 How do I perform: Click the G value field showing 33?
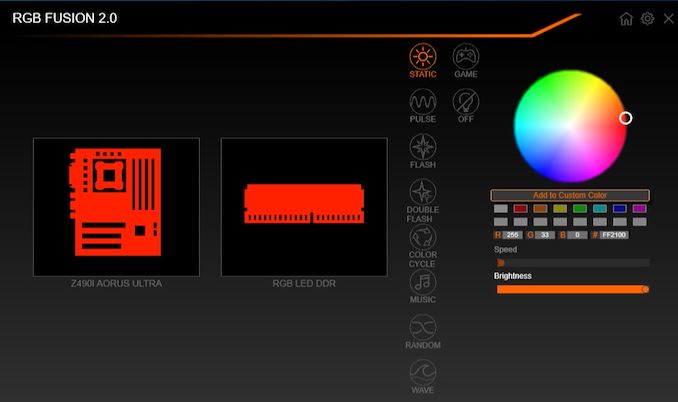[545, 235]
